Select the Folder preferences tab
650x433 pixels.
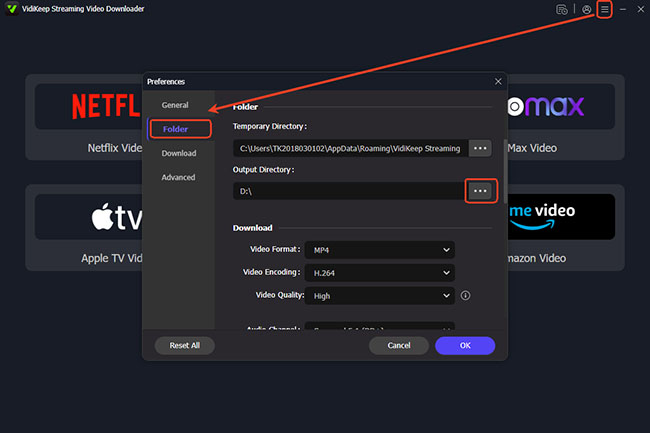pyautogui.click(x=181, y=129)
